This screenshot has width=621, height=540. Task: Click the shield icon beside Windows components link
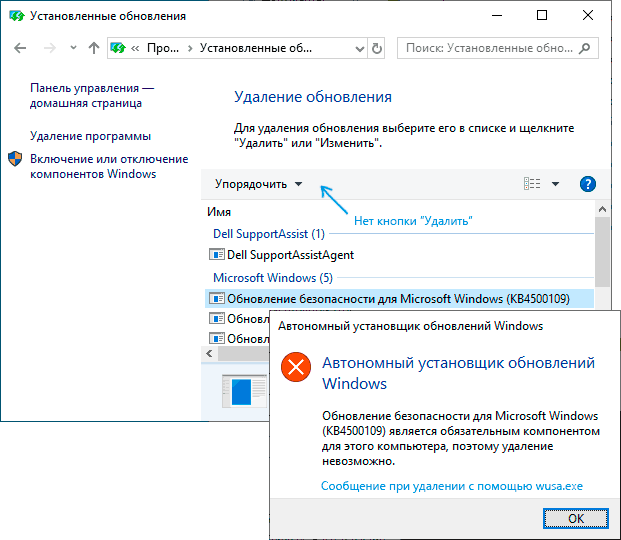click(x=15, y=159)
